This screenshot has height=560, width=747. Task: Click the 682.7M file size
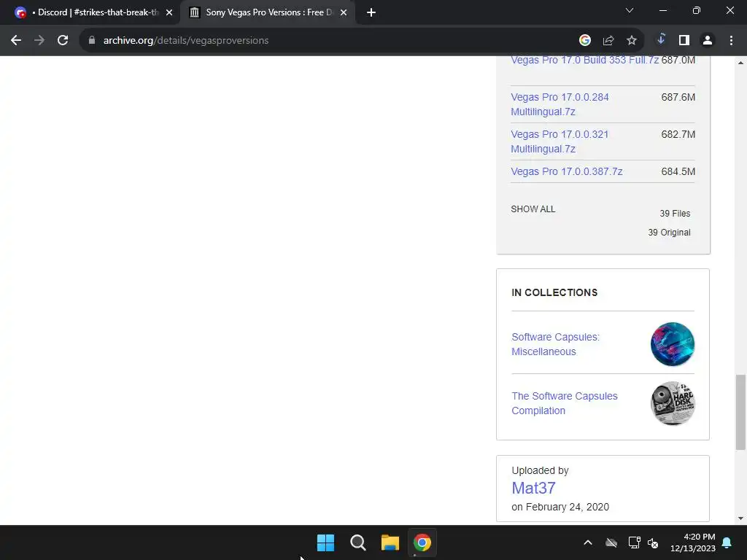point(678,134)
